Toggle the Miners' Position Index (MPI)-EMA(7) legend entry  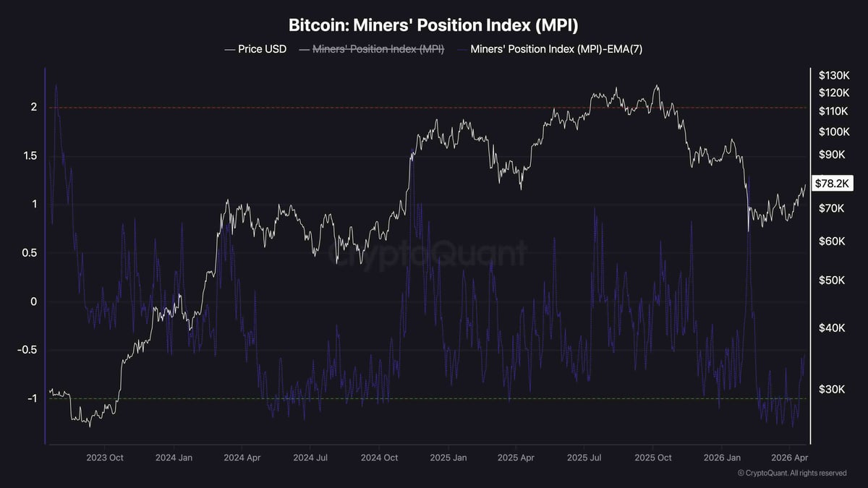[556, 49]
